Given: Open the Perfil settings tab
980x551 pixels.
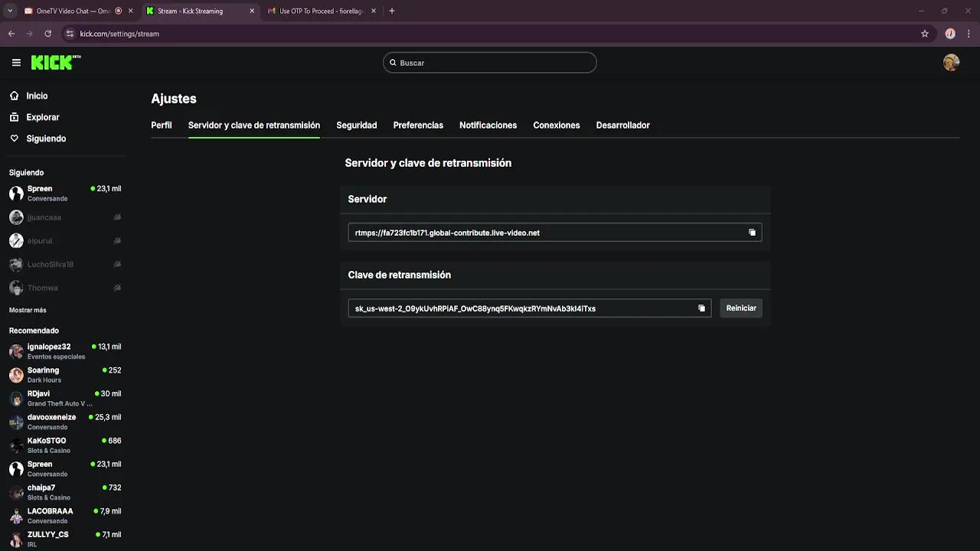Looking at the screenshot, I should (x=162, y=125).
